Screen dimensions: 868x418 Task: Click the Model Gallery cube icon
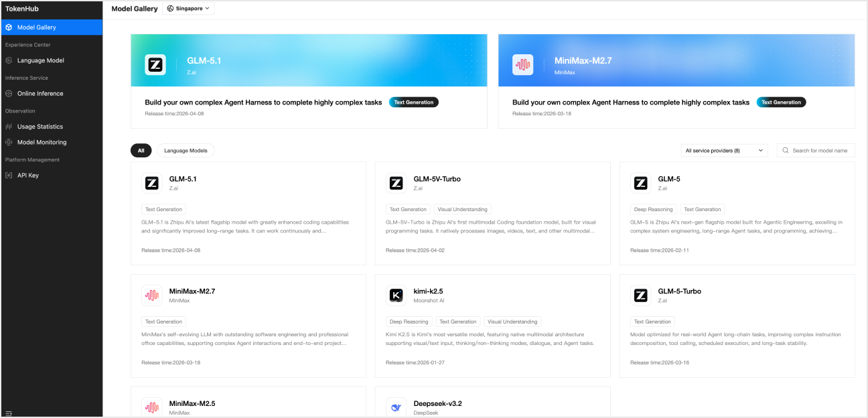pyautogui.click(x=9, y=27)
